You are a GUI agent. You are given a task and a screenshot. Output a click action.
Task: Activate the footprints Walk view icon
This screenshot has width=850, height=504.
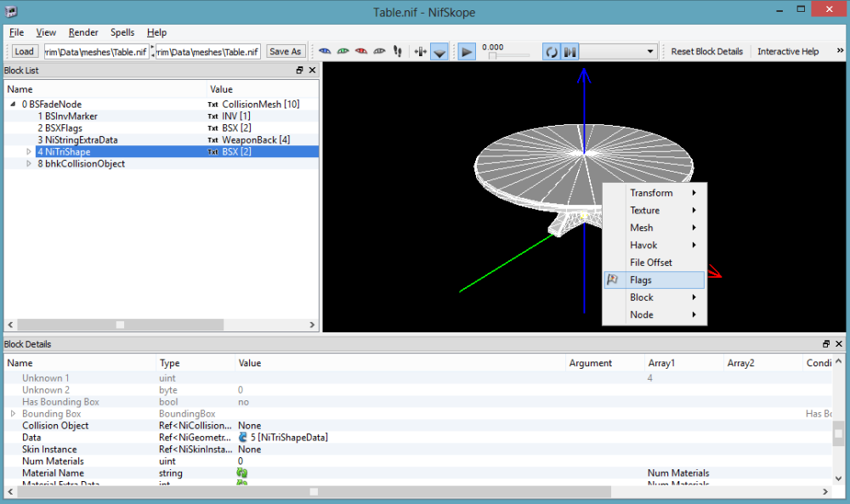398,52
